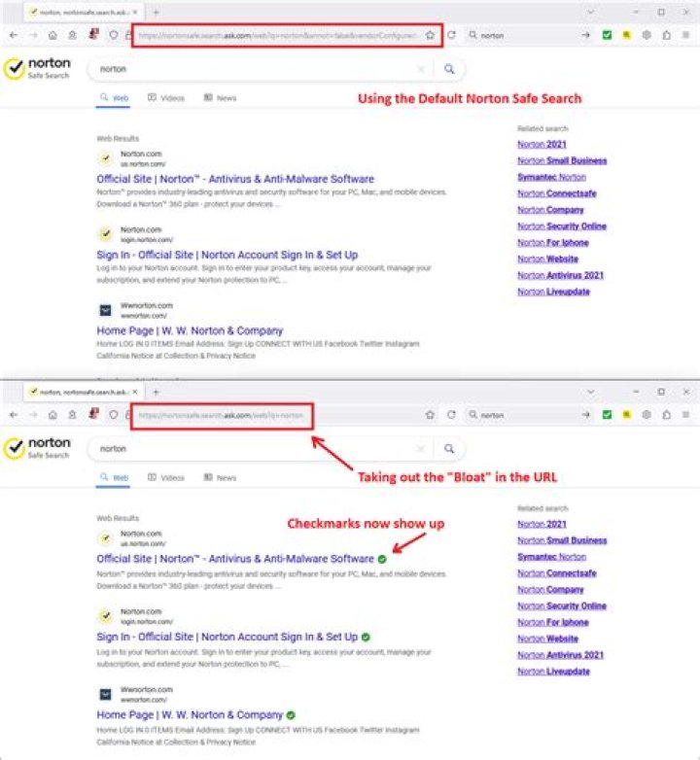The image size is (700, 760).
Task: Click the magnifier search button in bottom Norton search box
Action: pyautogui.click(x=449, y=449)
